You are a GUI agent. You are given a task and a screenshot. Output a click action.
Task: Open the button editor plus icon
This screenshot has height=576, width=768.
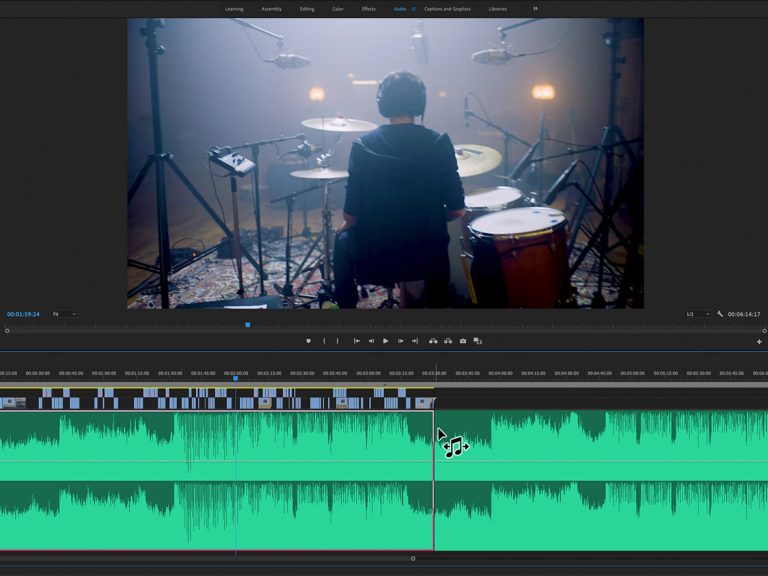(x=759, y=342)
